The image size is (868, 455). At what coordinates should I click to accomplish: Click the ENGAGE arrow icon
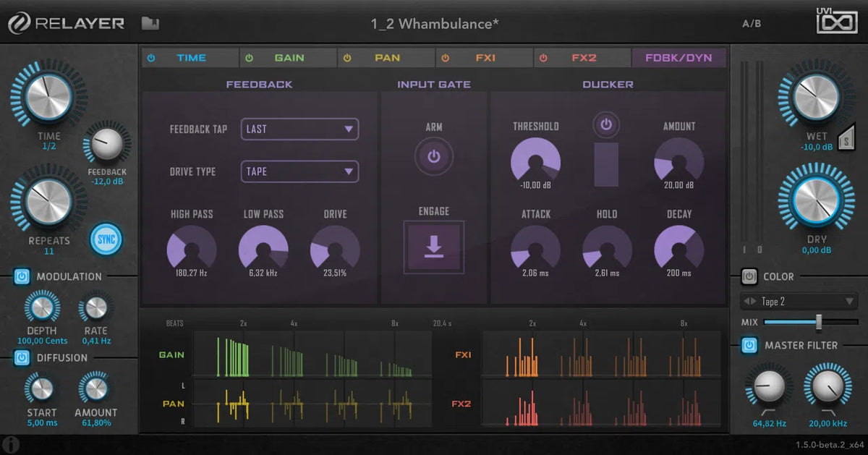[433, 245]
